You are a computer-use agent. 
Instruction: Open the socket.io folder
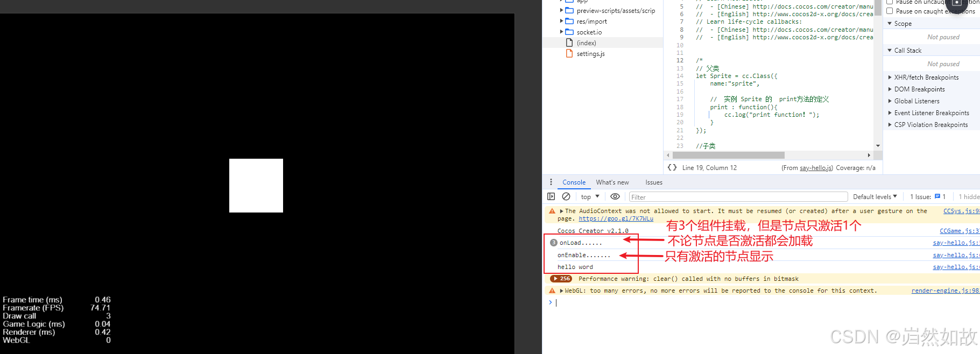click(x=589, y=32)
